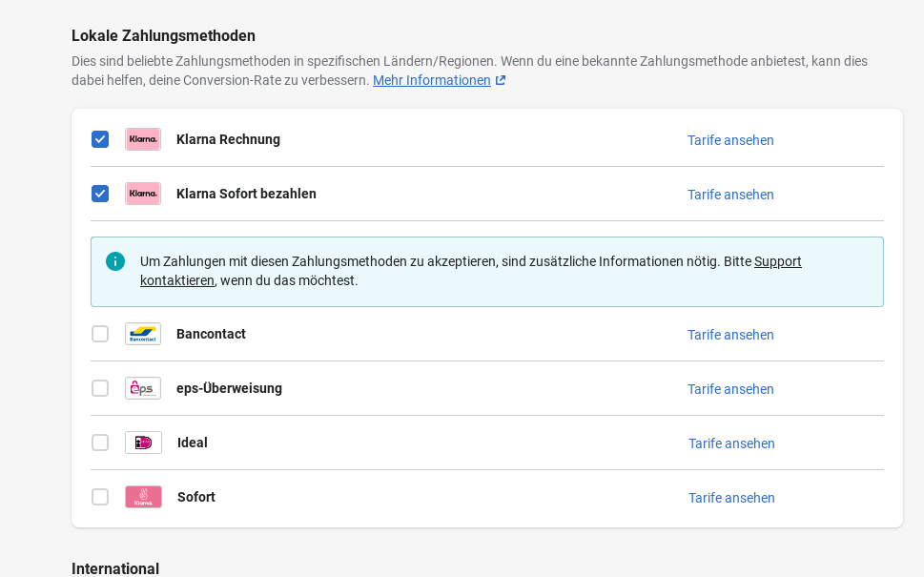This screenshot has width=924, height=577.
Task: Open Tarife ansehen for Bancontact
Action: coord(730,335)
